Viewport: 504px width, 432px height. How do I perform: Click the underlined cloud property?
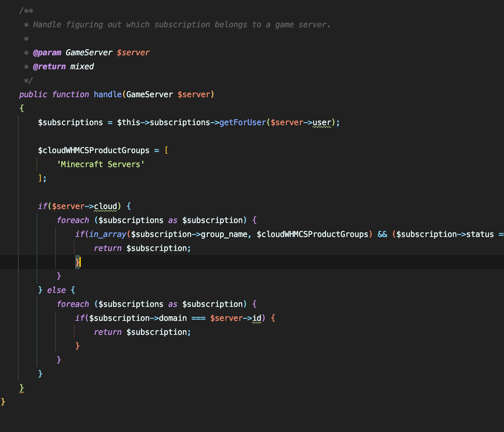click(x=105, y=206)
